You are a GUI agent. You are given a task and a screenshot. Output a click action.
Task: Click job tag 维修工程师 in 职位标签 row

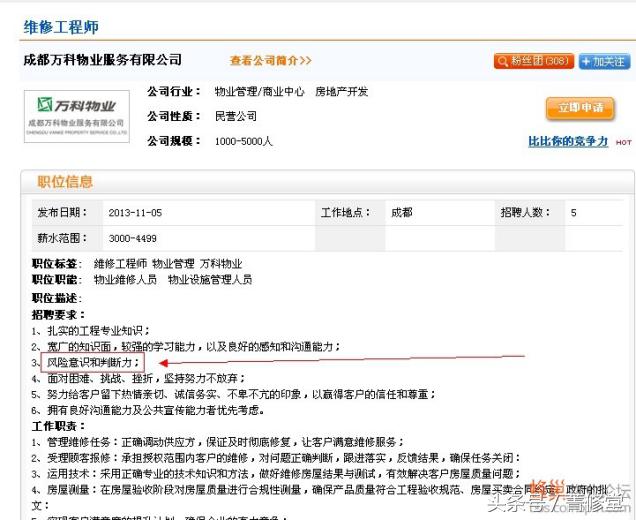pyautogui.click(x=120, y=264)
